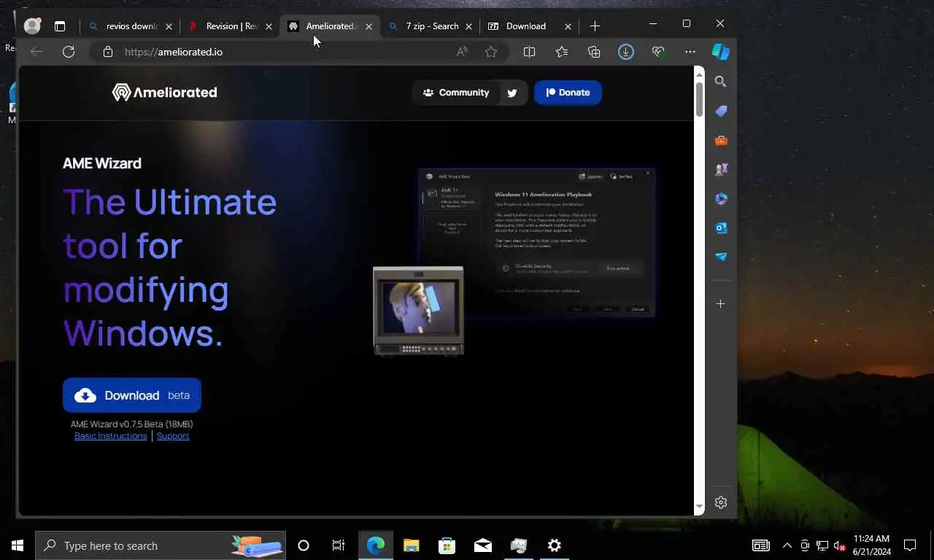Open Browser essentials heart icon

658,52
